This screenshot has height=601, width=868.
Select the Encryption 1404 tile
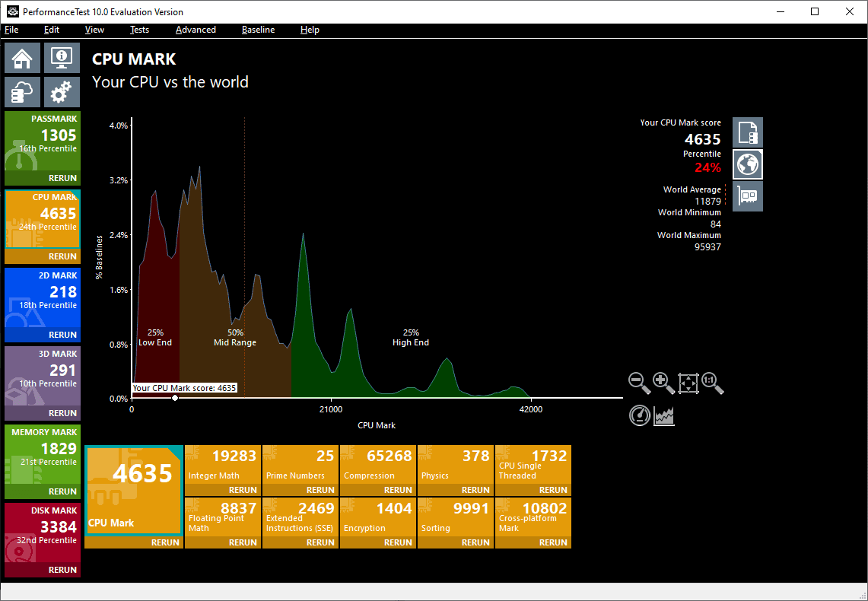pyautogui.click(x=377, y=517)
